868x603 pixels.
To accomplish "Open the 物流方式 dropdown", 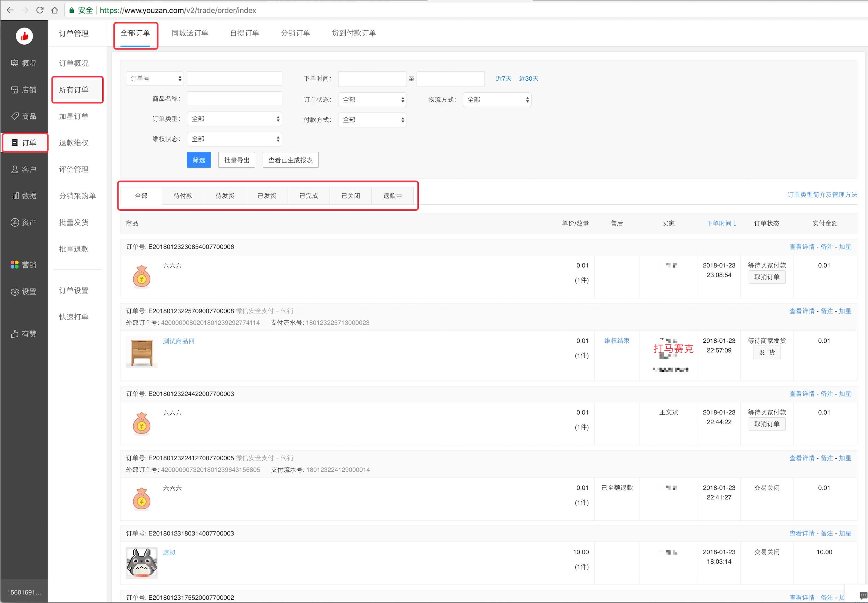I will tap(497, 100).
